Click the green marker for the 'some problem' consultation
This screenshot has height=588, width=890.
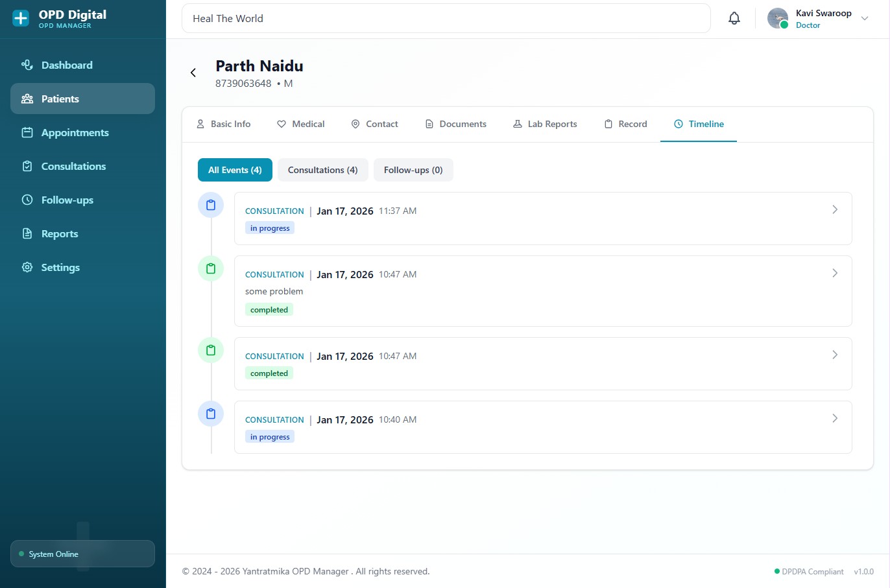point(211,268)
